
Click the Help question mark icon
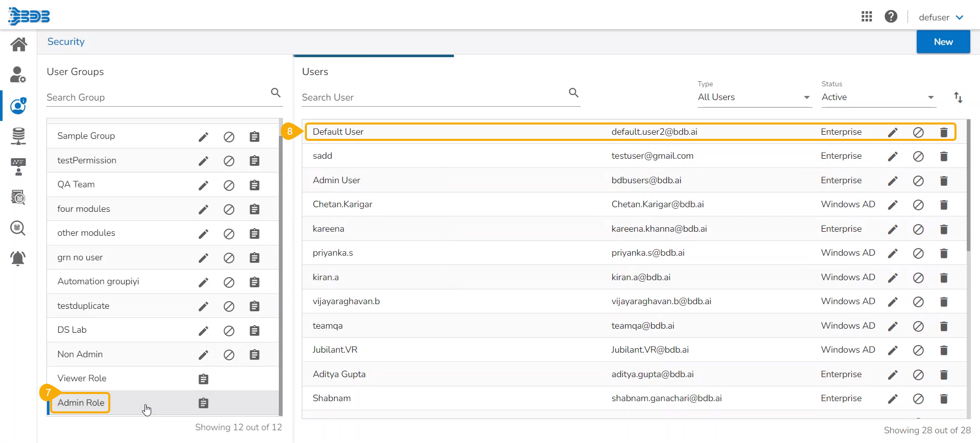pos(891,17)
